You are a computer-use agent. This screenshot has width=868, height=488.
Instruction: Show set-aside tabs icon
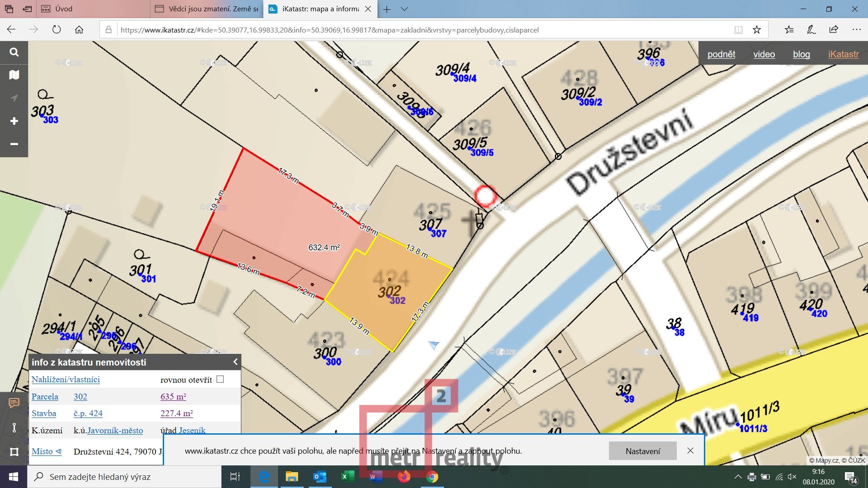point(9,9)
